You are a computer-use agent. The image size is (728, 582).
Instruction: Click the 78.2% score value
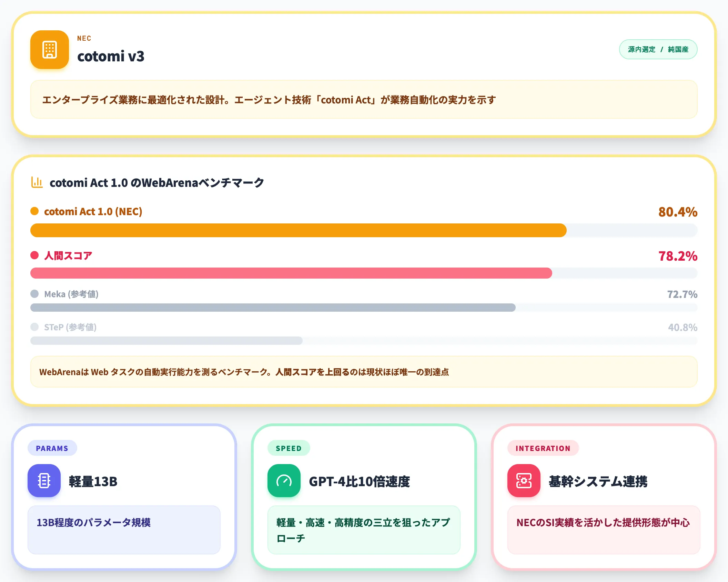[678, 256]
